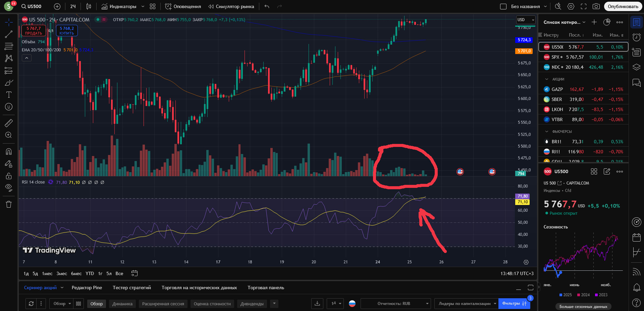Viewport: 644px width, 311px height.
Task: Open the candle chart type menu
Action: pos(89,6)
